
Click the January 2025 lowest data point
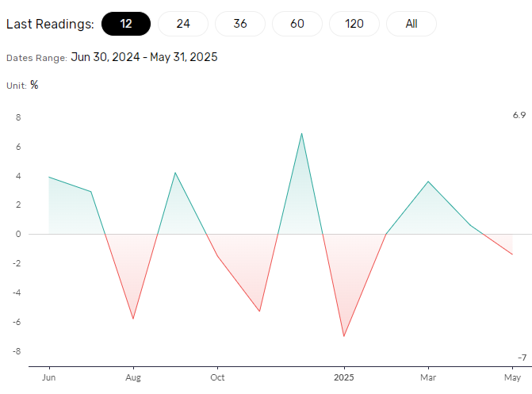click(x=344, y=336)
